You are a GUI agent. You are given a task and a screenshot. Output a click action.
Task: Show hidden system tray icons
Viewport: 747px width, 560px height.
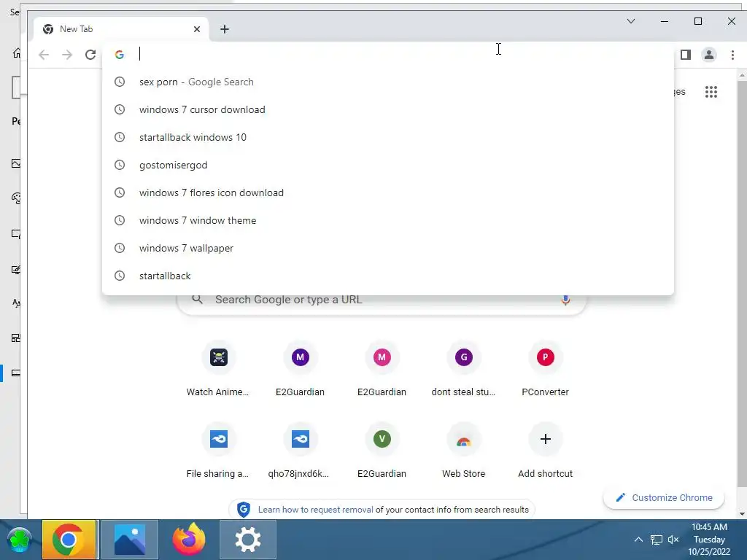pos(638,540)
